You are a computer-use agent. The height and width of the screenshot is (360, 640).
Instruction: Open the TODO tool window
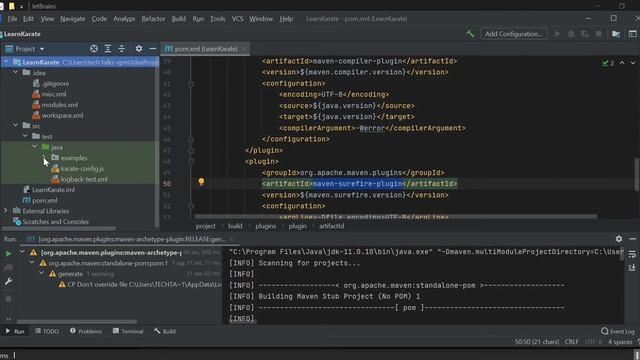47,331
